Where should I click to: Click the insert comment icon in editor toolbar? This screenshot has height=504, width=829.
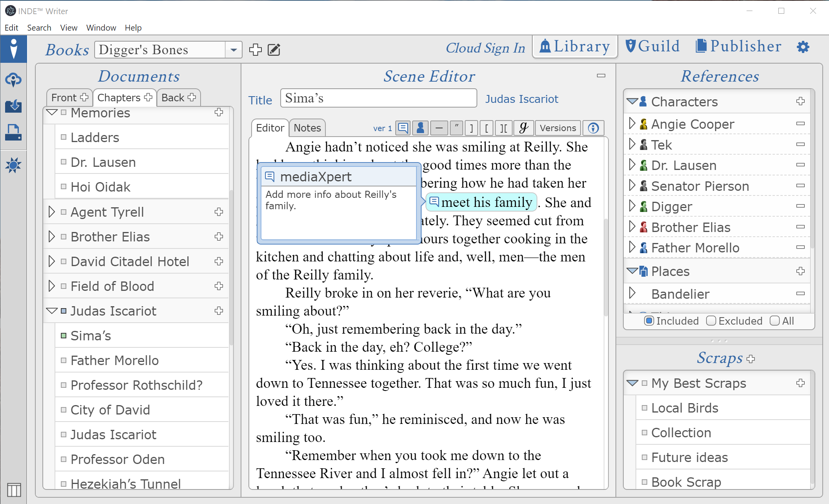tap(403, 128)
